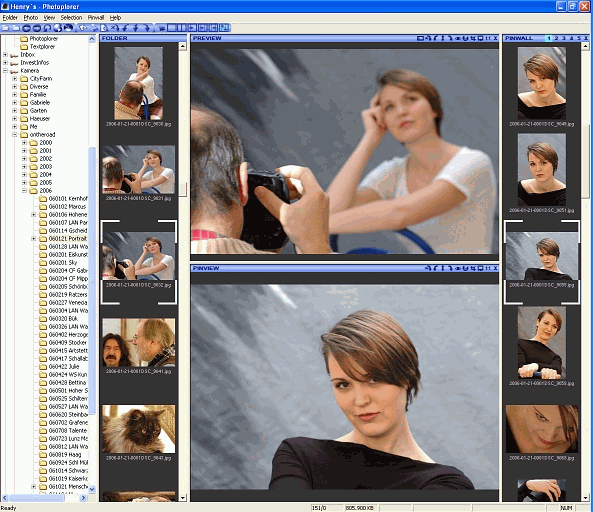Click the print icon in the main toolbar
The width and height of the screenshot is (593, 512).
(93, 28)
